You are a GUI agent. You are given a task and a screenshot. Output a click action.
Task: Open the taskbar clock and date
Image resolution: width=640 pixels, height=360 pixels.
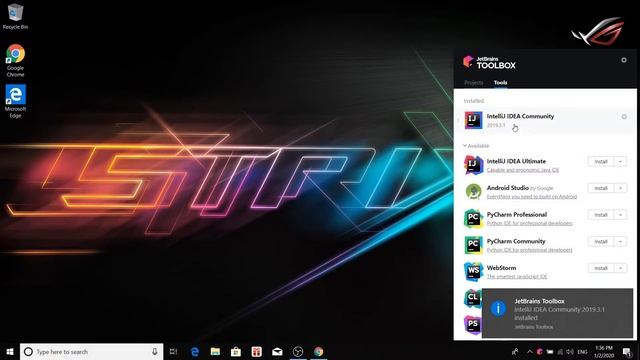[604, 351]
